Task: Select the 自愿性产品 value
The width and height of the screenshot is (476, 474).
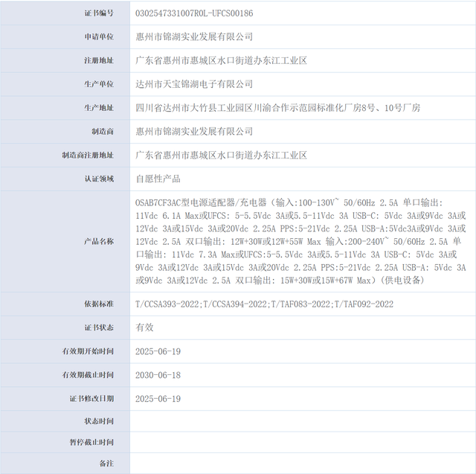Action: [x=158, y=179]
